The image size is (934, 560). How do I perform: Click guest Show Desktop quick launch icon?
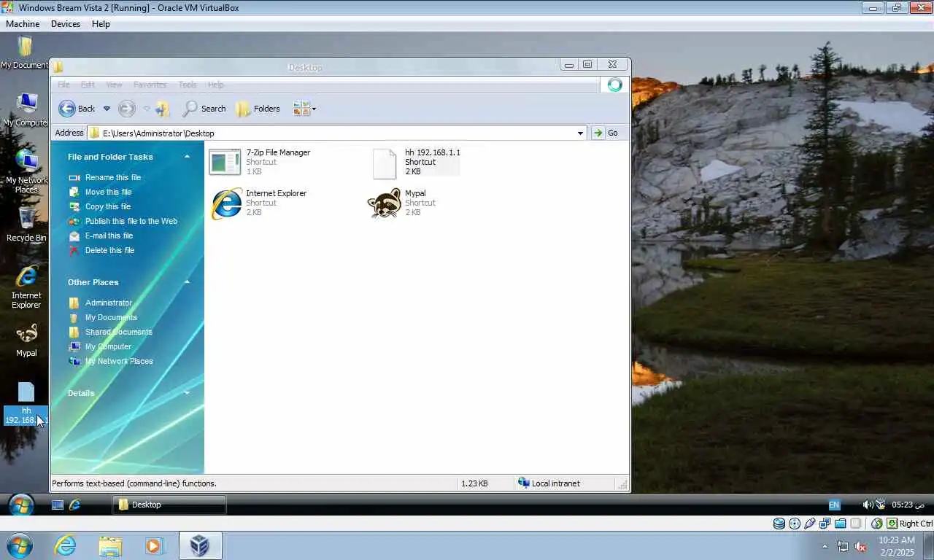tap(58, 505)
